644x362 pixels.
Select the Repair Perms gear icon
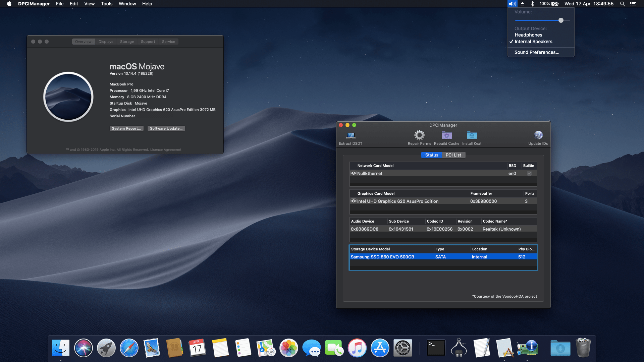419,135
